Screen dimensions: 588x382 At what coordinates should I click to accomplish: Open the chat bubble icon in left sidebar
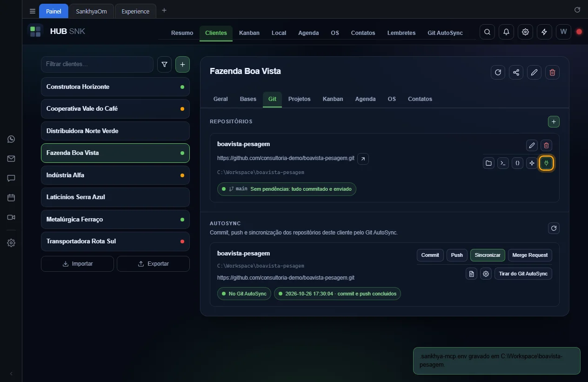click(11, 178)
